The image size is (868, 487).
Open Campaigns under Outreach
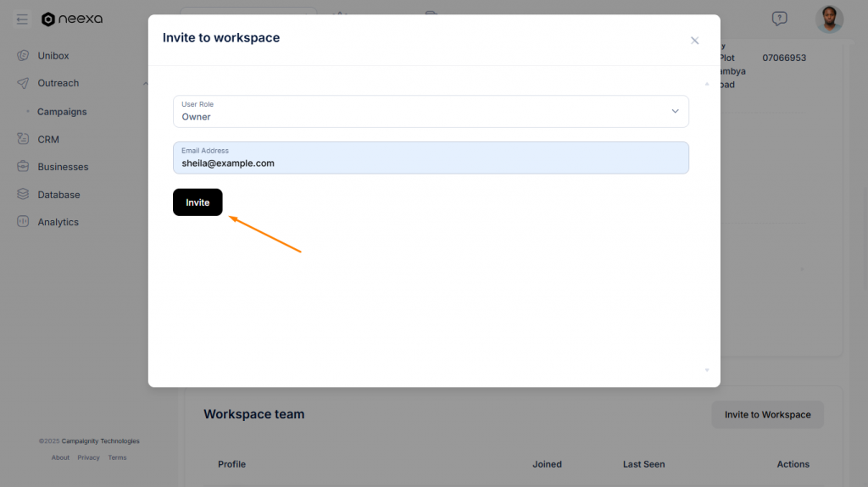click(62, 112)
